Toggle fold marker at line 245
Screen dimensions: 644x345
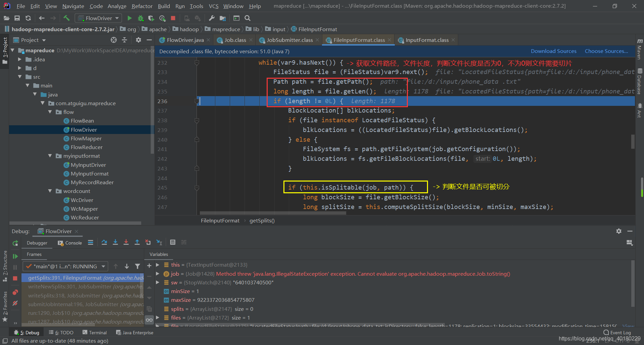tap(197, 188)
